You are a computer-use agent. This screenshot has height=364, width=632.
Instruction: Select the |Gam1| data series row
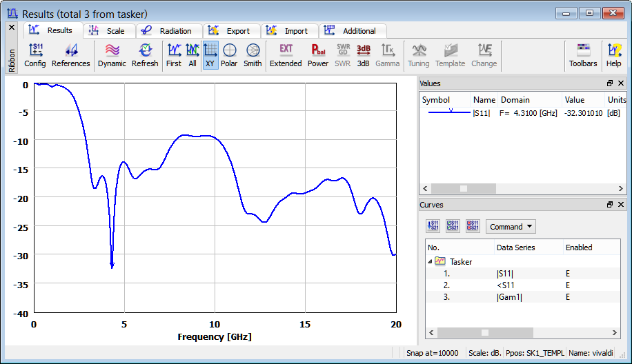[x=523, y=297]
